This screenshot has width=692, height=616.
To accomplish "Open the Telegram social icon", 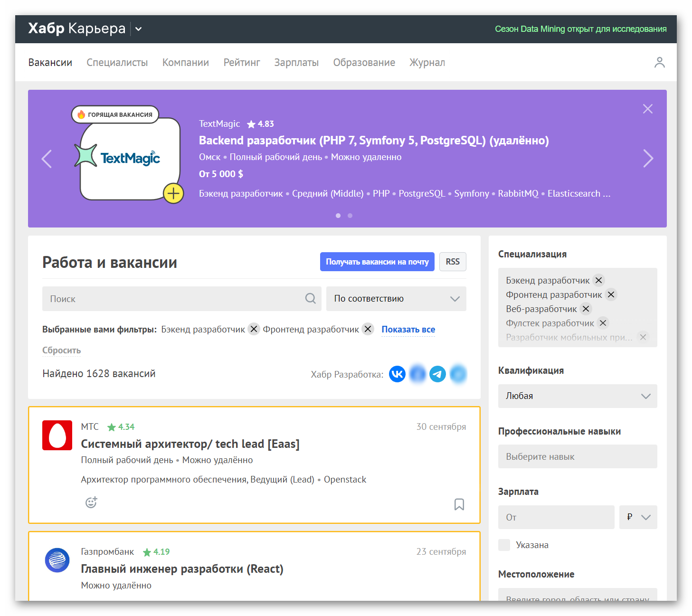I will tap(438, 374).
